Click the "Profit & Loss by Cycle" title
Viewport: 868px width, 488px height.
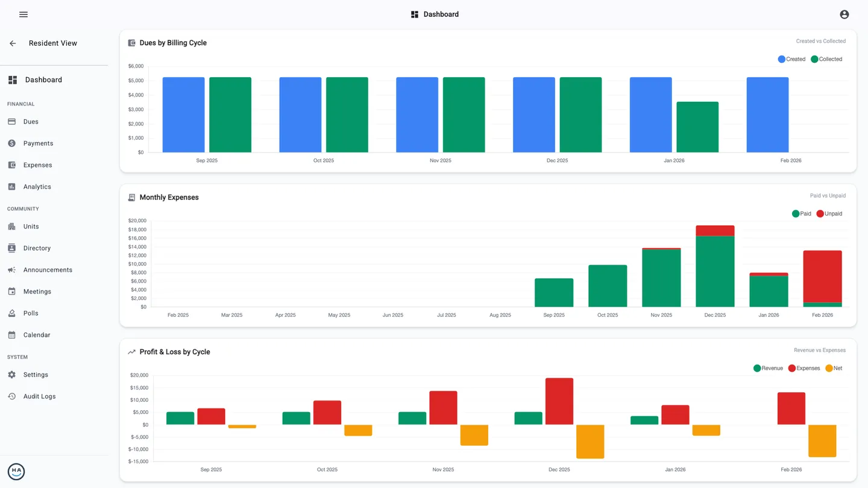click(175, 352)
